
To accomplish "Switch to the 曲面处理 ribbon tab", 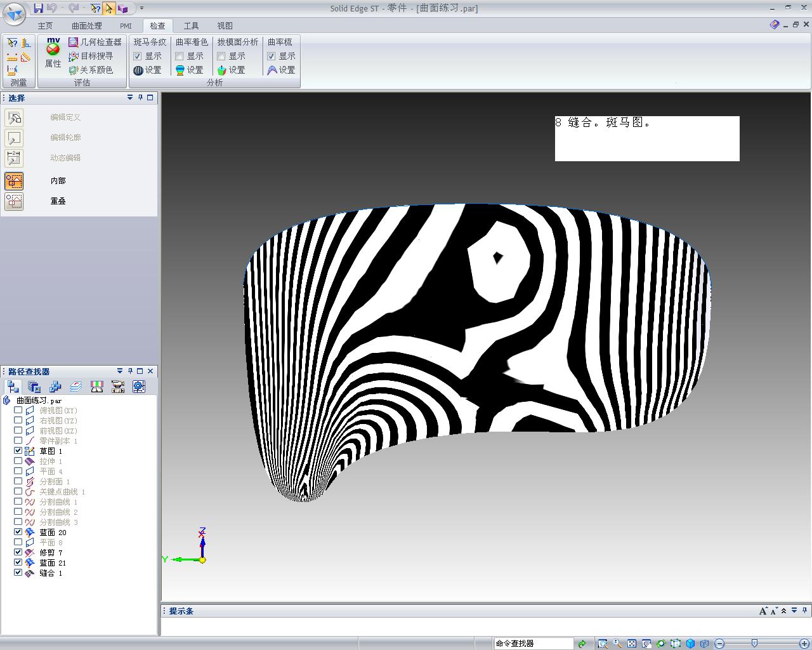I will (x=86, y=25).
